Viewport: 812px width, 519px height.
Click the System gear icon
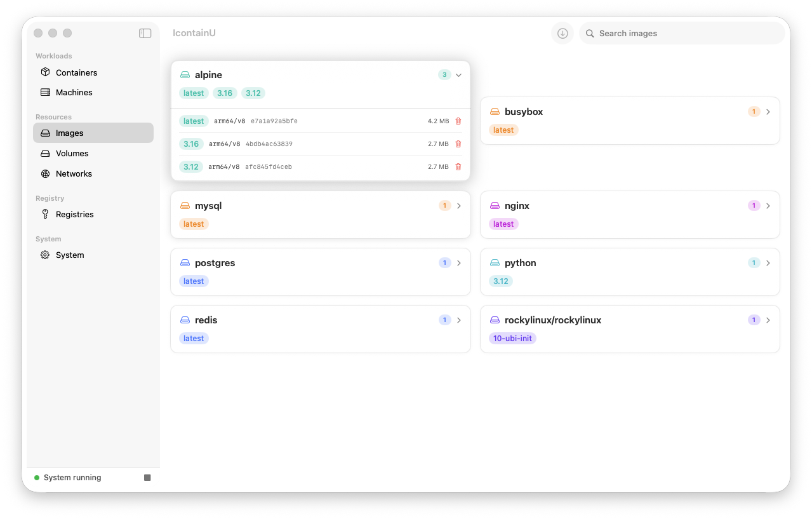[45, 255]
